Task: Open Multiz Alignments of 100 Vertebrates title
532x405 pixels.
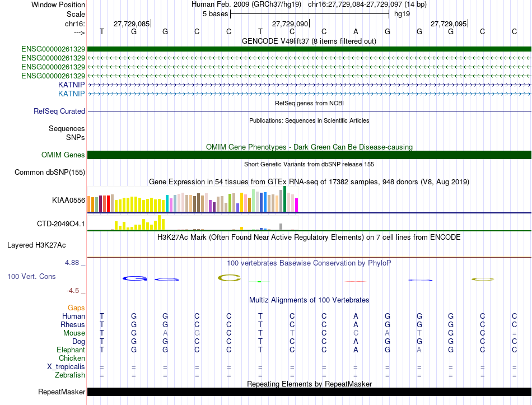Action: pos(309,300)
